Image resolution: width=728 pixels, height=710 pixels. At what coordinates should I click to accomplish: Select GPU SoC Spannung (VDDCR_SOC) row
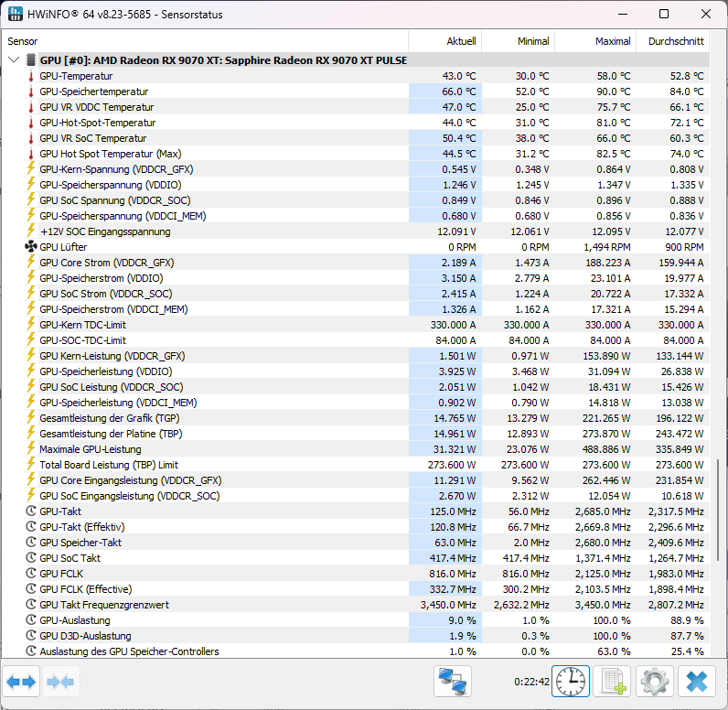pyautogui.click(x=367, y=200)
